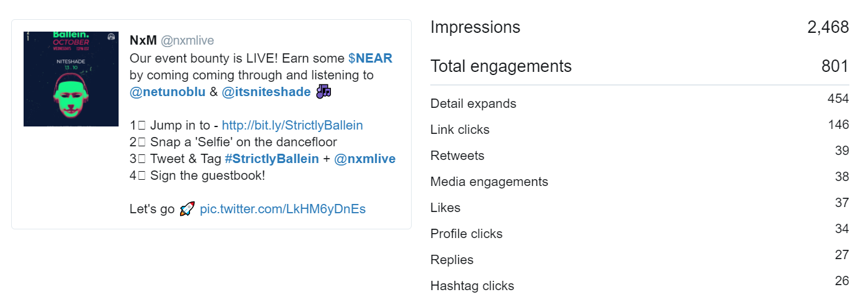Click the #StrictlyBallein hashtag

click(x=272, y=159)
